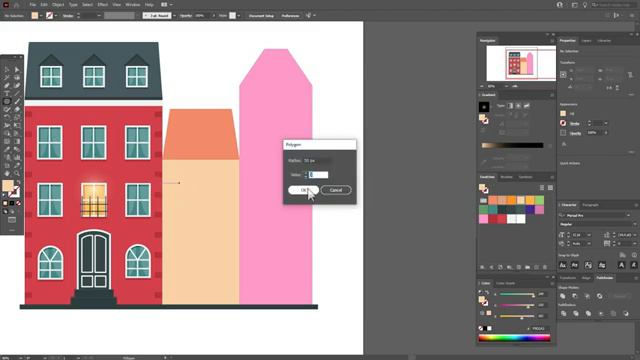Click Minus Front shape mode in Pathfinder

click(575, 296)
